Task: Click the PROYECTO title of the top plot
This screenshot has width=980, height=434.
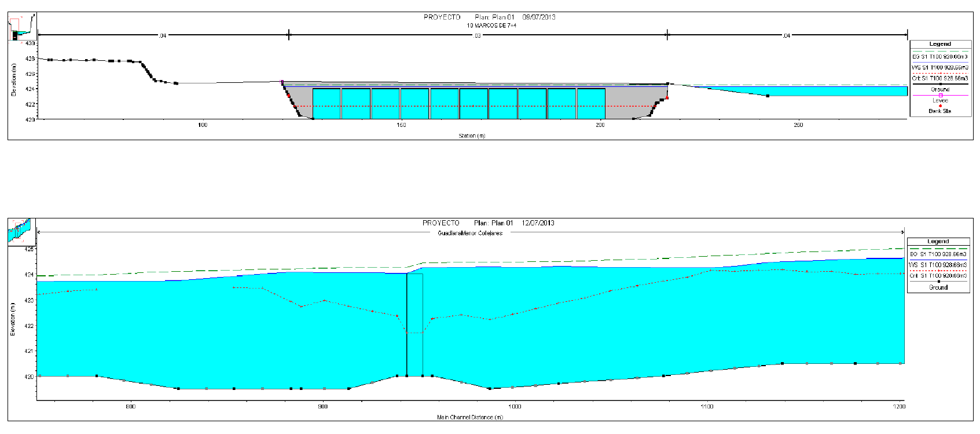Action: click(442, 17)
